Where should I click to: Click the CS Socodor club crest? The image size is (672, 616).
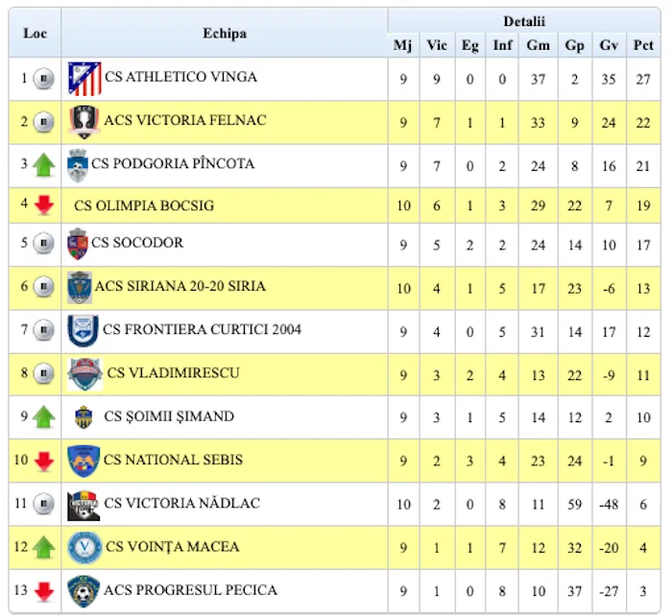78,244
